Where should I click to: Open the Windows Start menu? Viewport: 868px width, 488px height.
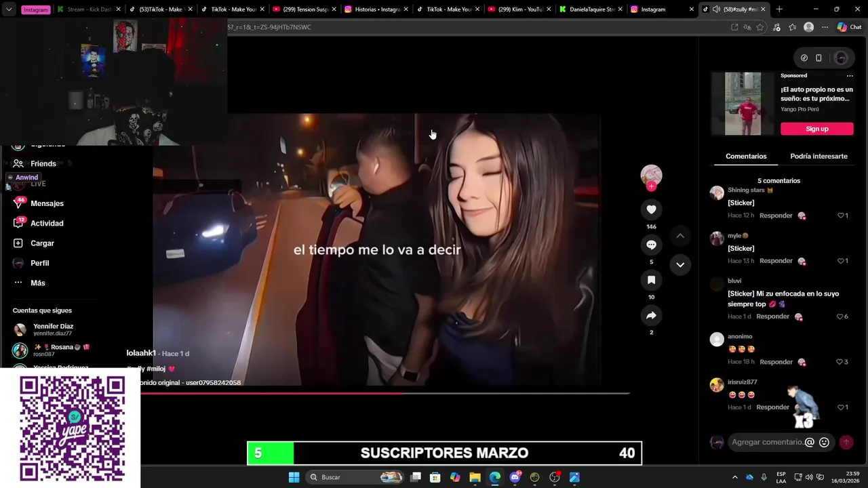pos(294,477)
